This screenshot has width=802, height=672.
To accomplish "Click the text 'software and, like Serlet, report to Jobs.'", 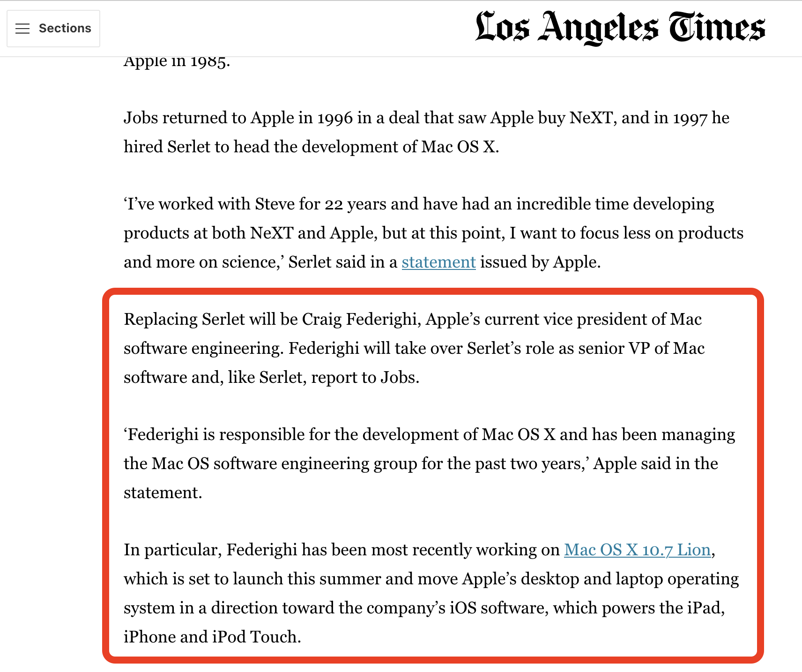I will (272, 377).
